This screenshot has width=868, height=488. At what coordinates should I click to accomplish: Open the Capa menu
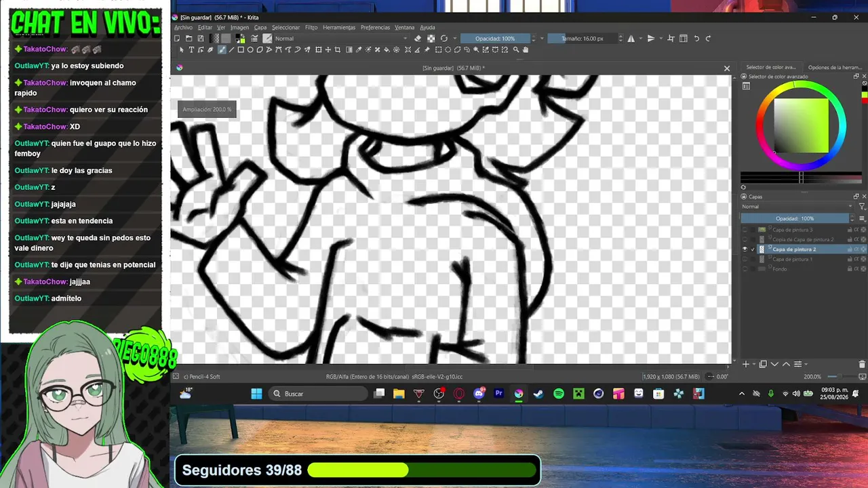pos(260,28)
